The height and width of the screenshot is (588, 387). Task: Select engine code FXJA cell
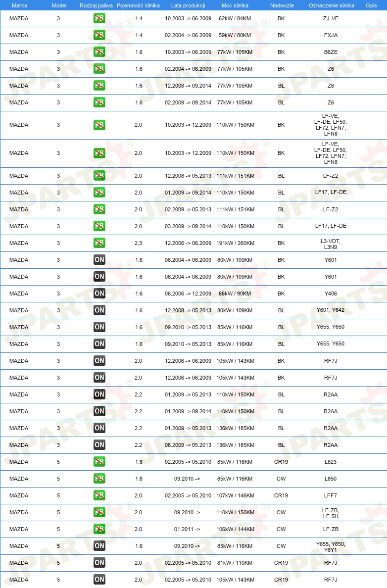[331, 35]
